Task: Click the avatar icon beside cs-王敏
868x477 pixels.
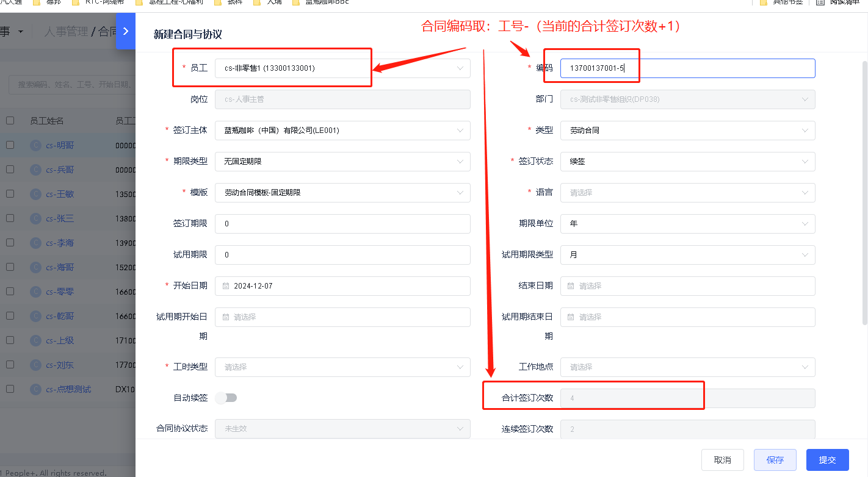Action: [36, 194]
